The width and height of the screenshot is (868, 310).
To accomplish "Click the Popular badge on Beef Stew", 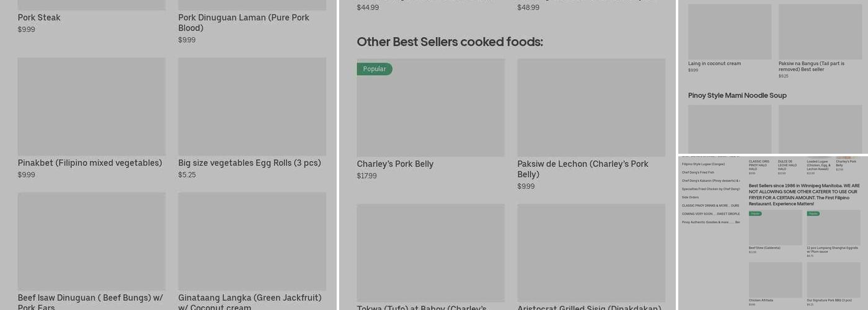I will click(x=755, y=214).
